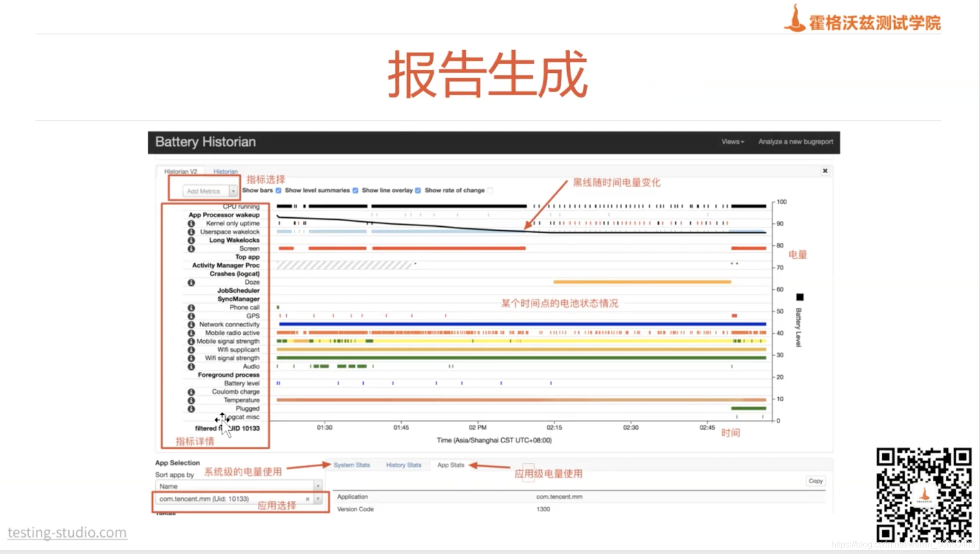Click Analyze a new bugreport link
Image resolution: width=980 pixels, height=554 pixels.
pos(796,142)
